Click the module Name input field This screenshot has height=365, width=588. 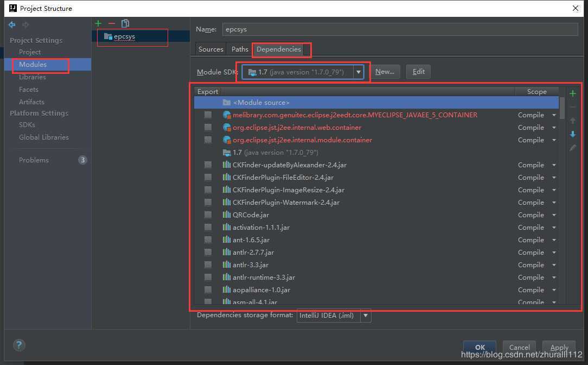400,29
